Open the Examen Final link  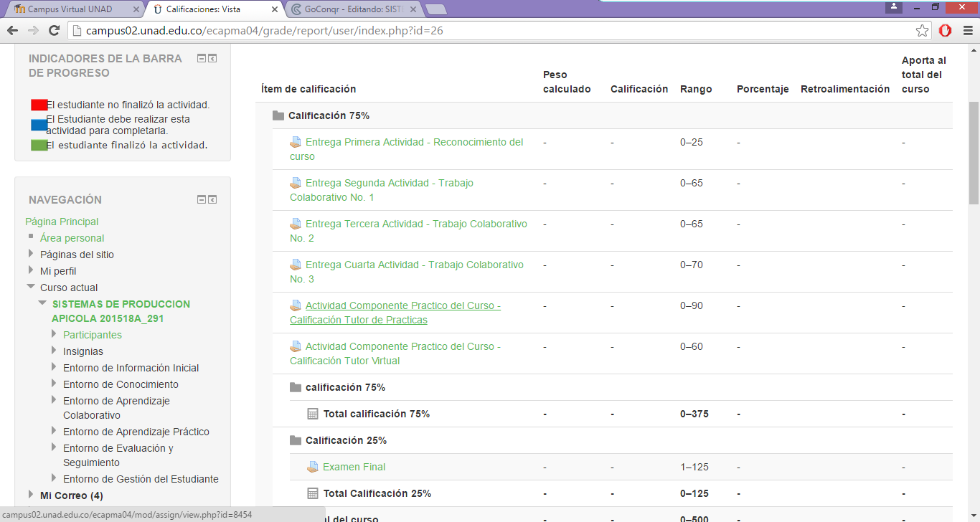(354, 467)
